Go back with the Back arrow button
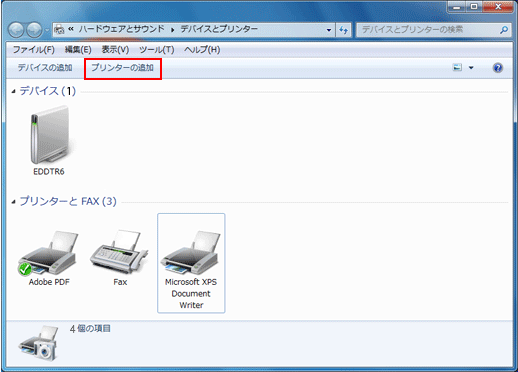The height and width of the screenshot is (372, 518). 16,30
